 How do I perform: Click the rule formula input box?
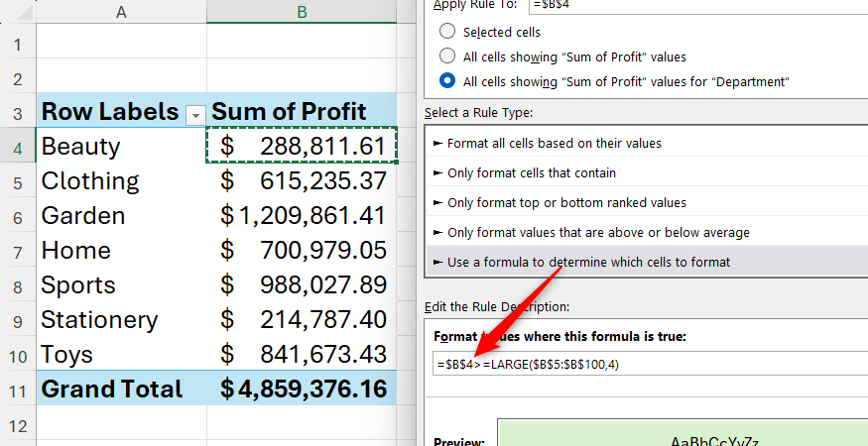click(x=651, y=365)
